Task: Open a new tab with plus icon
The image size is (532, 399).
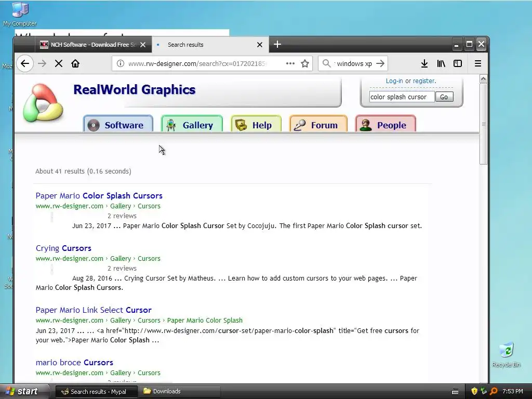Action: pyautogui.click(x=277, y=45)
